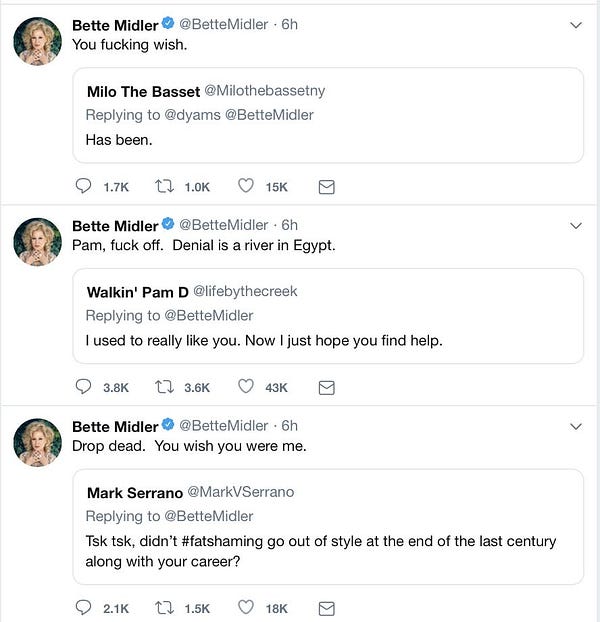
Task: Like the tweet with 18K likes
Action: (x=245, y=607)
